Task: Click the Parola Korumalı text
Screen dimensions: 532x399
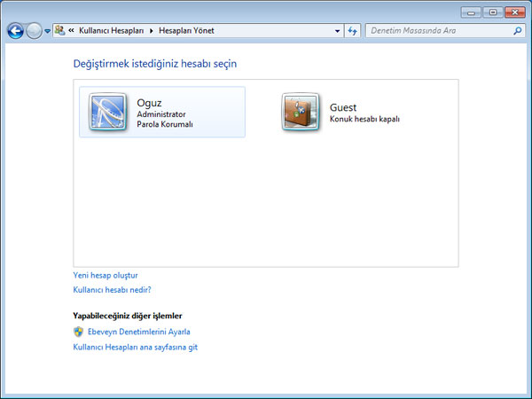Action: point(165,124)
